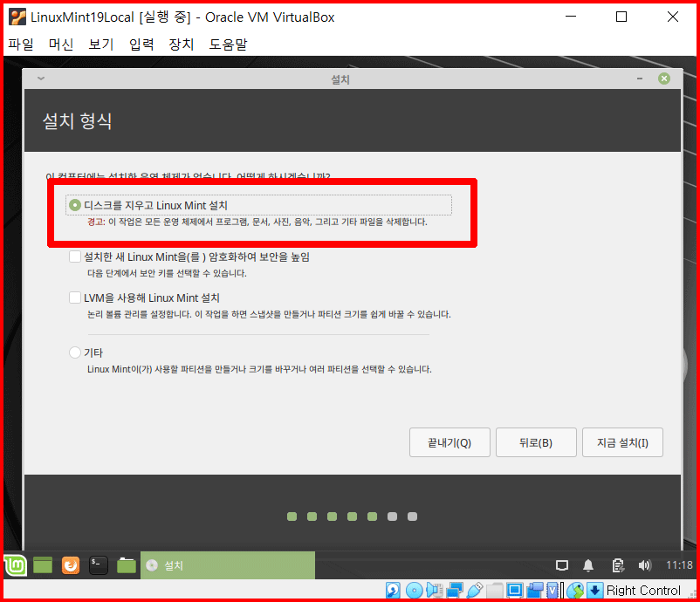Open the notifications bell icon
The height and width of the screenshot is (602, 700).
(588, 566)
